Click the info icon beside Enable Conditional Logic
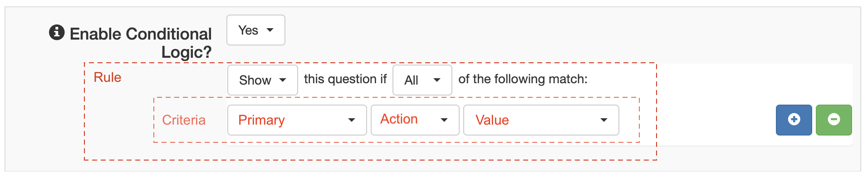The width and height of the screenshot is (868, 176). (x=57, y=32)
